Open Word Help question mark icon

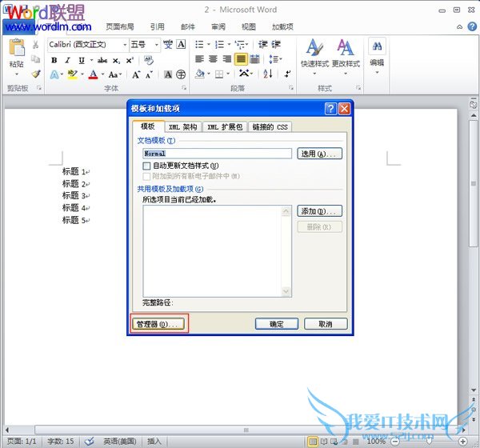click(472, 26)
